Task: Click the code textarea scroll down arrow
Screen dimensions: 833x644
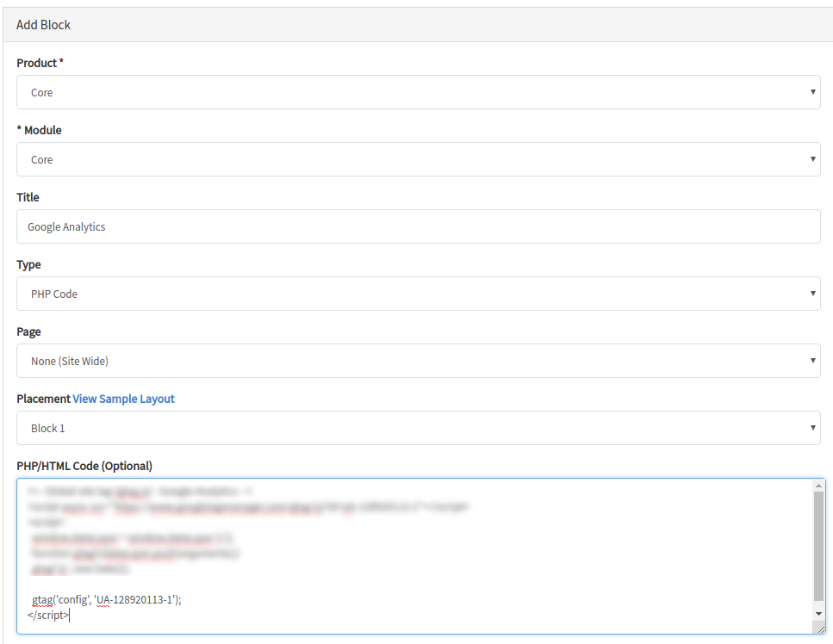Action: pos(818,614)
